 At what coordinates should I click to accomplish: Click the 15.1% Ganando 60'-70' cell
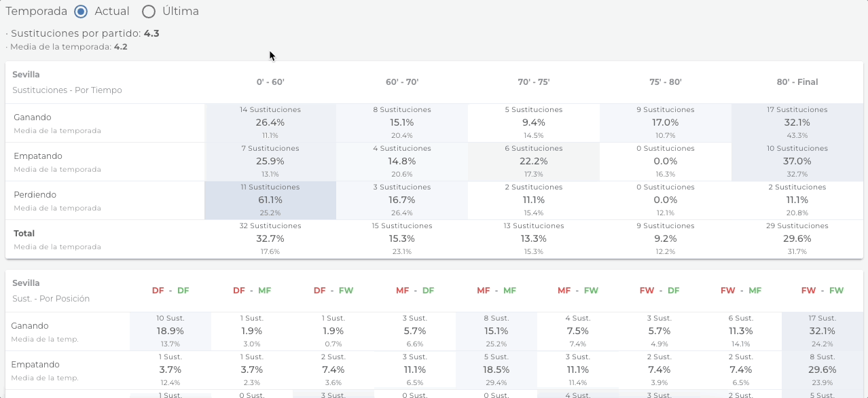click(402, 123)
